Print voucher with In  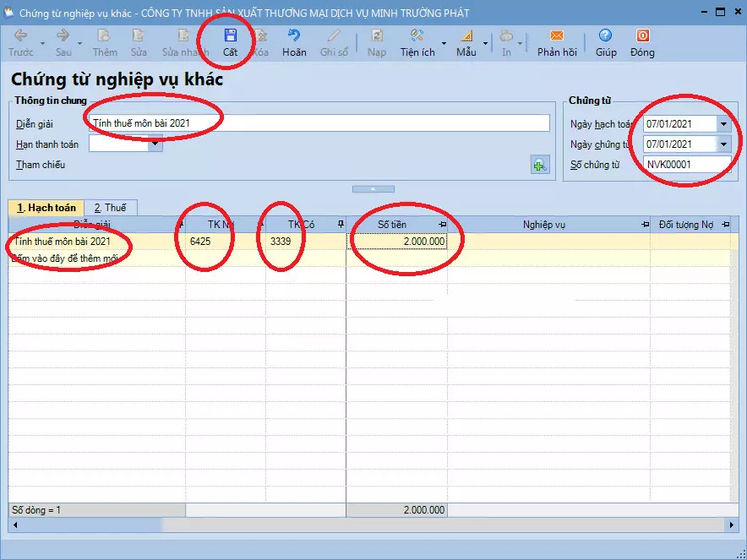506,42
